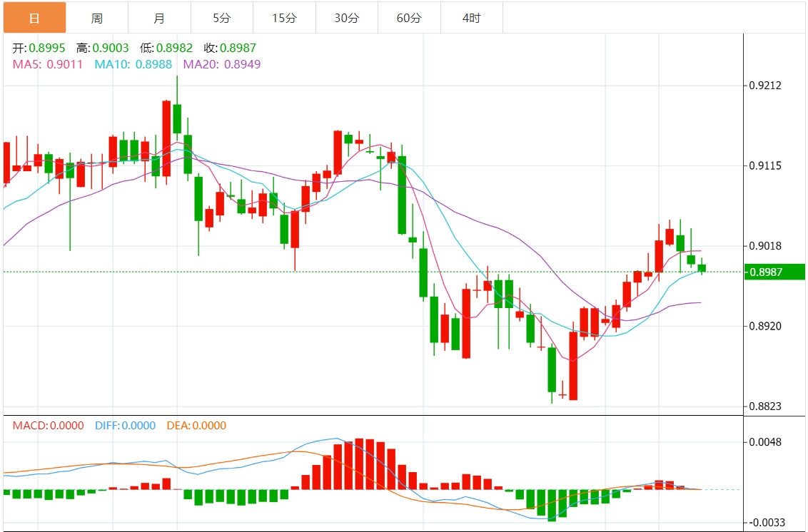Click the DIFF: 0.0000 label
Viewport: 808px width, 532px height.
pos(125,426)
